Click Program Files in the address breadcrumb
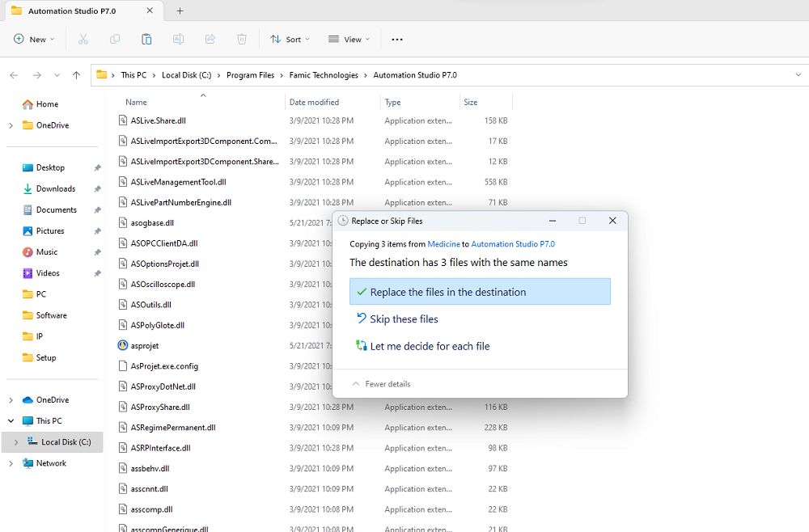 point(250,75)
